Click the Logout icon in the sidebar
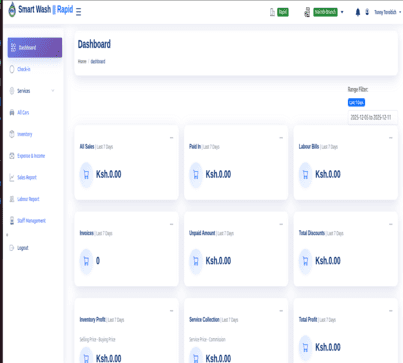Screen dimensions: 403x363 point(11,248)
